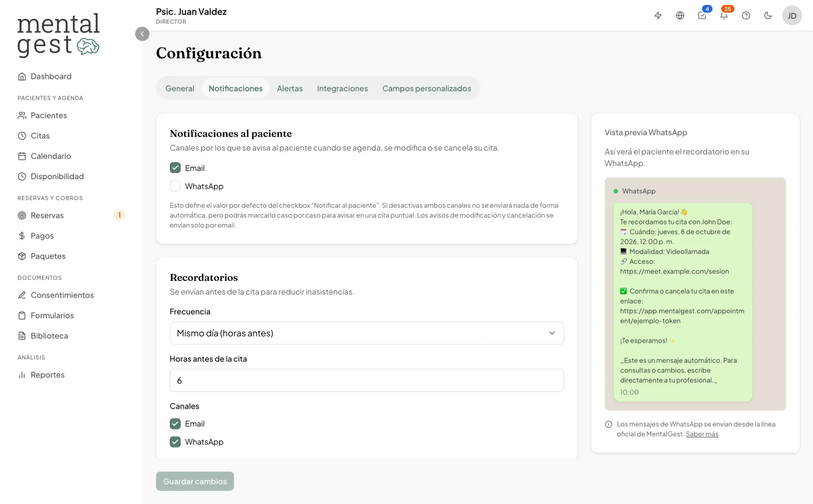The height and width of the screenshot is (504, 813).
Task: Enable WhatsApp under Notificaciones al paciente
Action: pos(175,186)
